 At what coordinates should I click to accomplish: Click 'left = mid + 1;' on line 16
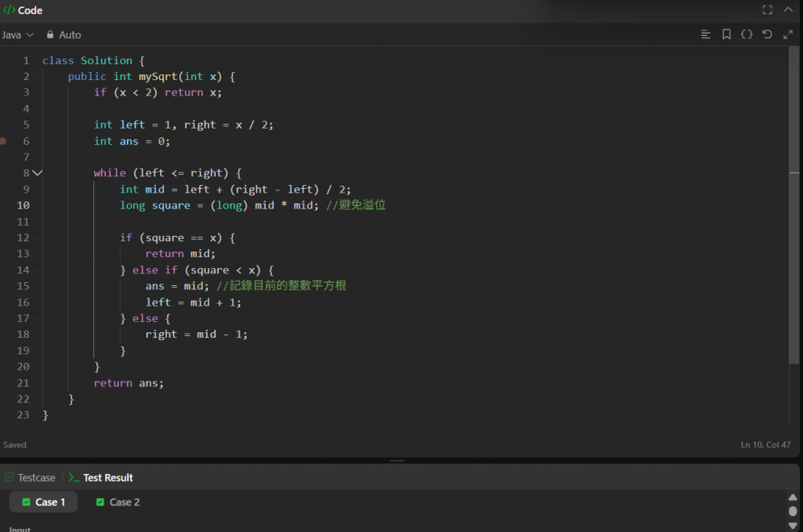[193, 302]
